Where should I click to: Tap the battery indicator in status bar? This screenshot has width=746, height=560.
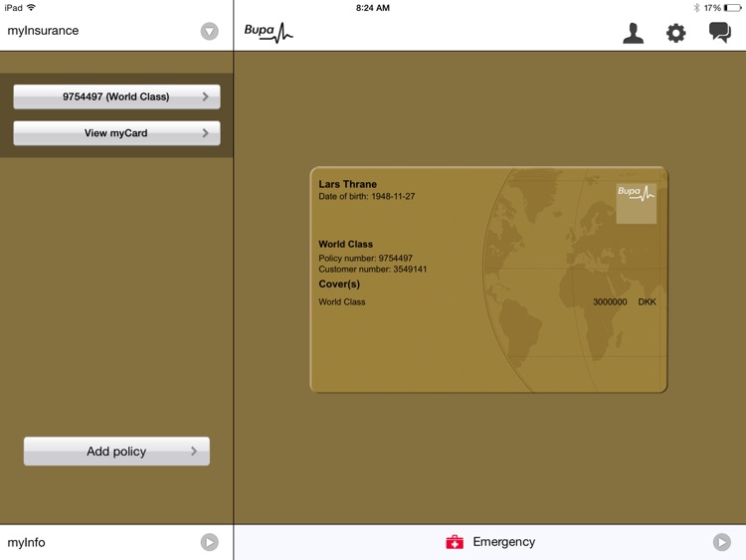[x=732, y=8]
